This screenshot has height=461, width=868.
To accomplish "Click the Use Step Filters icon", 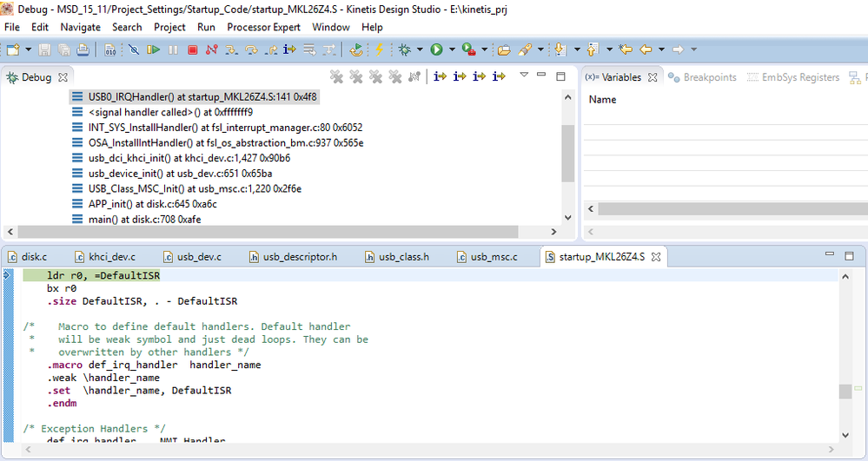I will pos(329,49).
